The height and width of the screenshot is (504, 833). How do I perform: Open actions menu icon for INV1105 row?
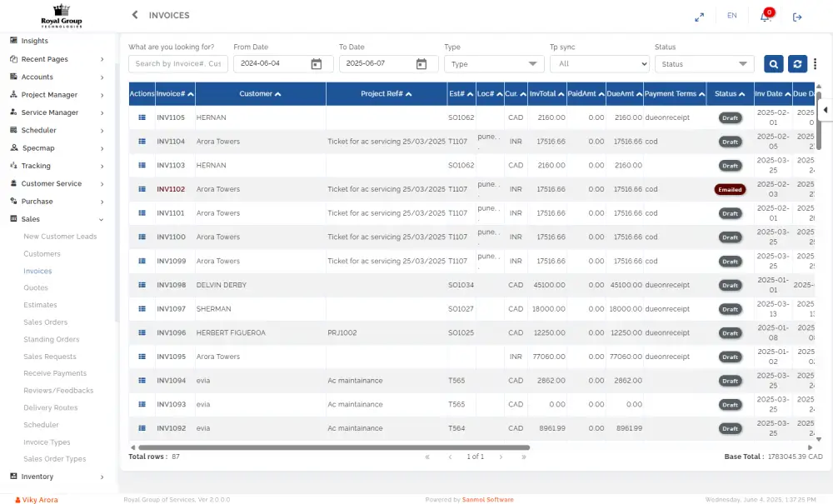(x=142, y=117)
